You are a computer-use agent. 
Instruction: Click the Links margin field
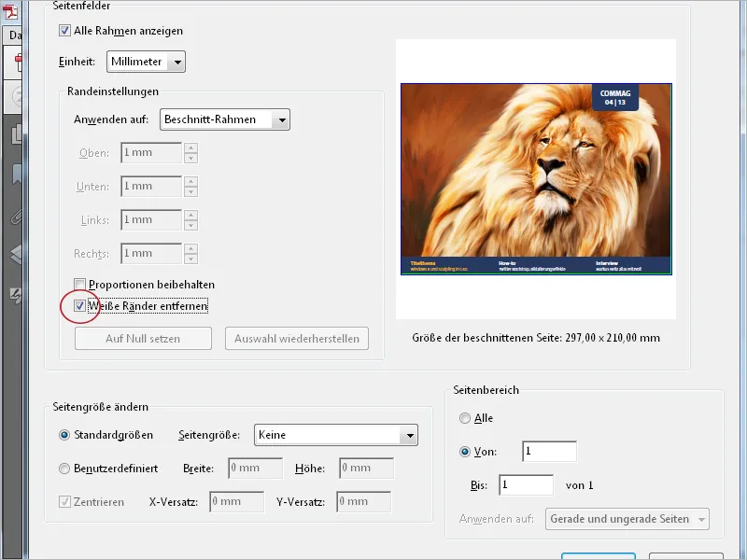coord(151,220)
